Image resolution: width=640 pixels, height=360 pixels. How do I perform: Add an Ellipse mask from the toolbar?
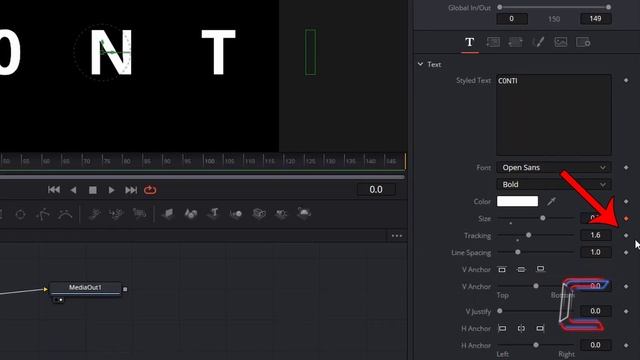20,214
